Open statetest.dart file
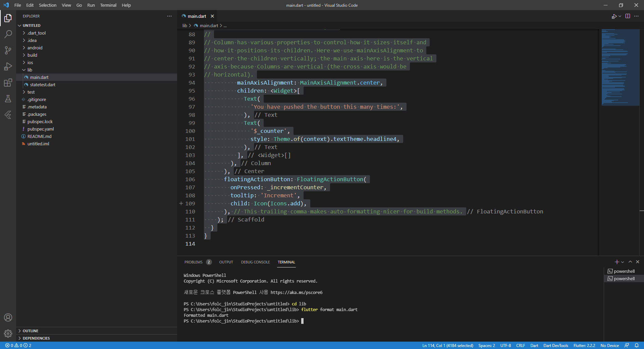The height and width of the screenshot is (349, 644). (43, 85)
